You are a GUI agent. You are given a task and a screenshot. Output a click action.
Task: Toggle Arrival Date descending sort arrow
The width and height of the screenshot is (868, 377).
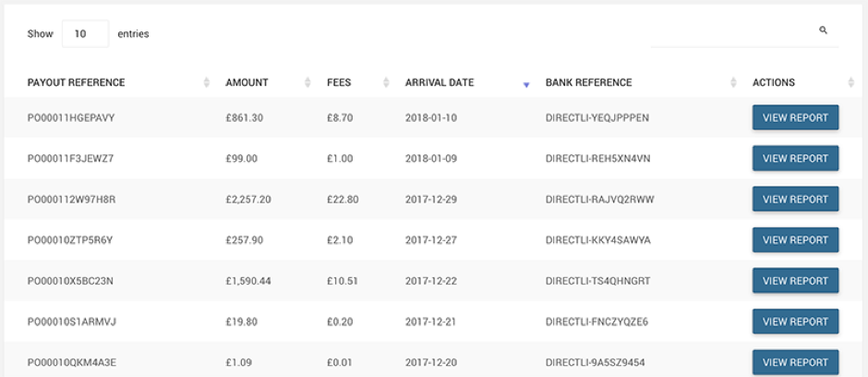click(x=526, y=85)
